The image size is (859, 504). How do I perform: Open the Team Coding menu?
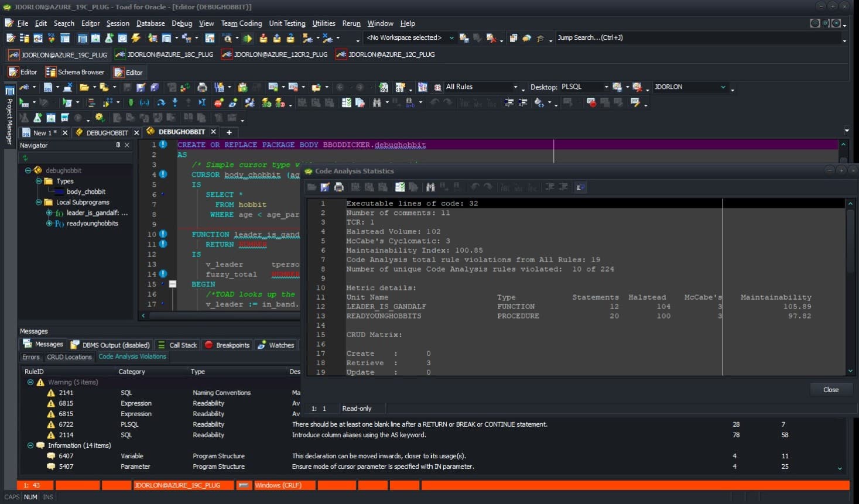click(241, 23)
